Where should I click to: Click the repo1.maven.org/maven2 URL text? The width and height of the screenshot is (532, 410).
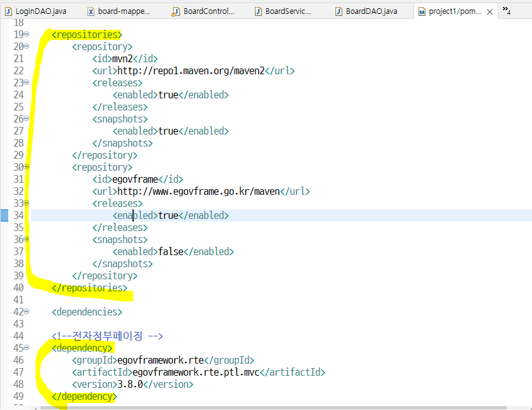click(191, 71)
